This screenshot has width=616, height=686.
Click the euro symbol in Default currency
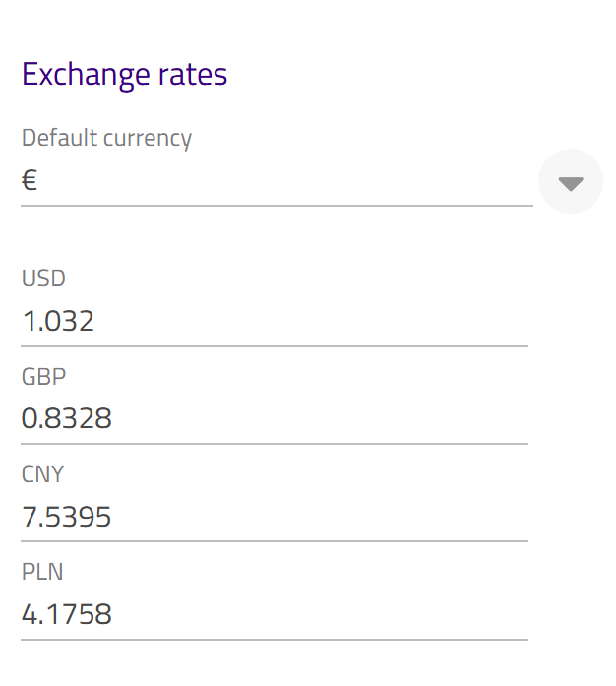click(30, 181)
